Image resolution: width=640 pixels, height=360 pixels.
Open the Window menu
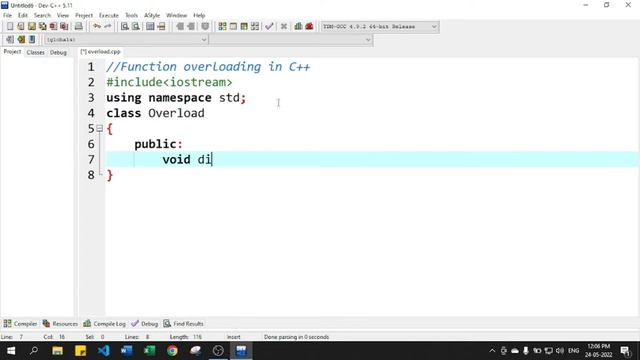point(176,16)
